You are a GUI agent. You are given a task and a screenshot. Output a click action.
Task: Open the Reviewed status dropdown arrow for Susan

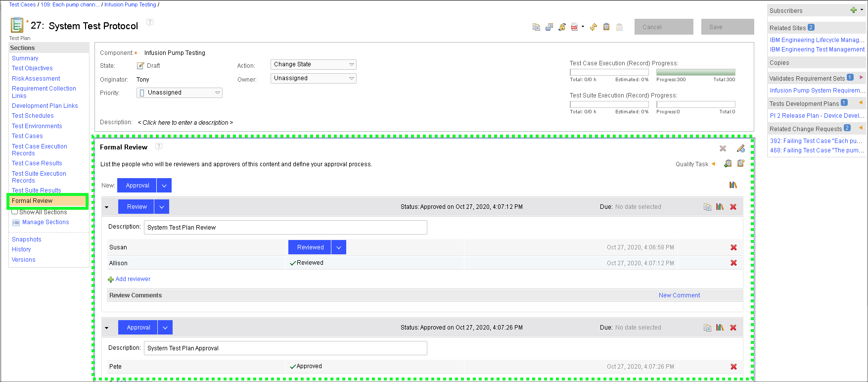click(x=339, y=247)
